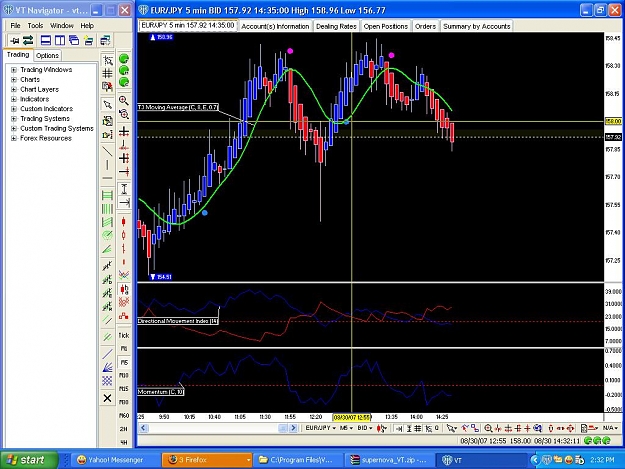Screen dimensions: 625x469
Task: Switch to Summary by Accounts tab
Action: [x=476, y=26]
